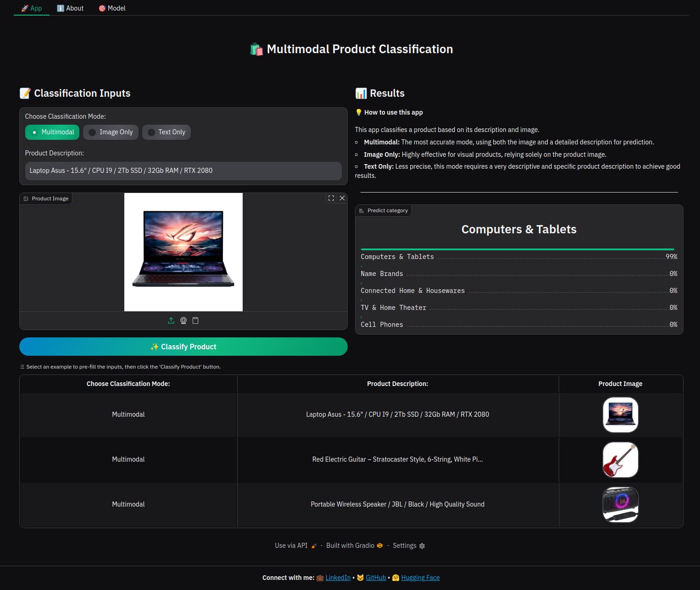Open the Hugging Face link in footer
Screen dimensions: 700x590
coord(420,578)
